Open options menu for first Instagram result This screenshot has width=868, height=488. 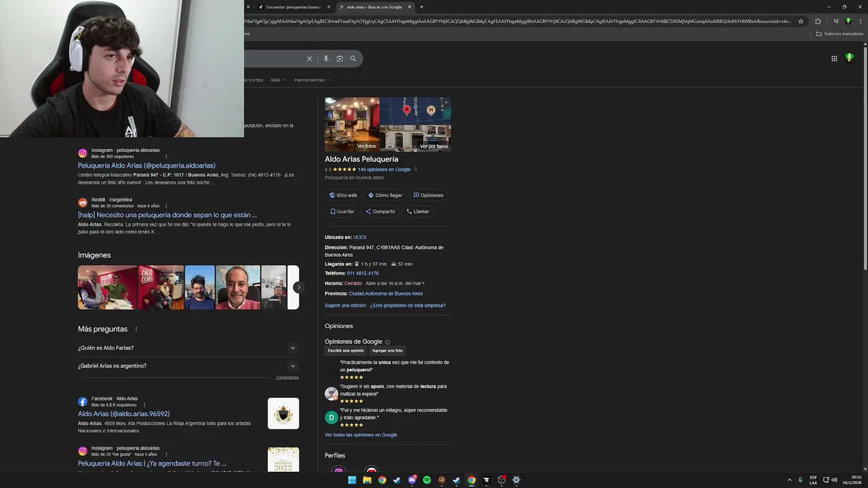coord(166,157)
